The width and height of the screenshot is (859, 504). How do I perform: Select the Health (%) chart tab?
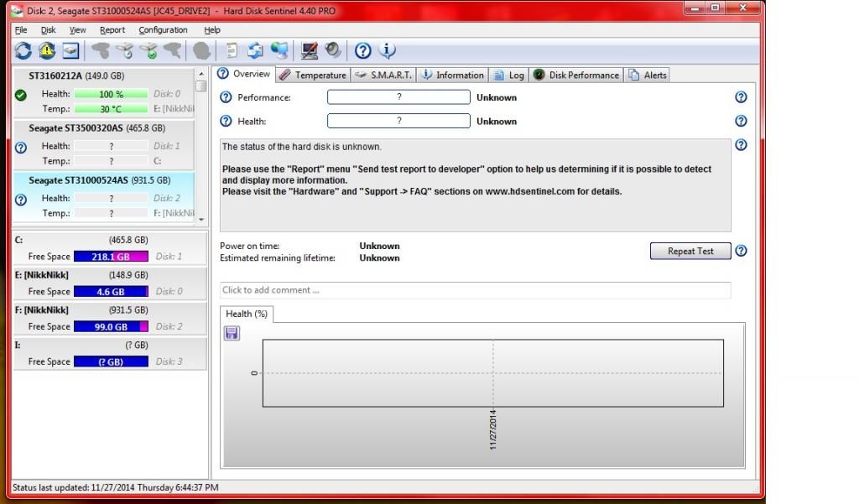click(247, 314)
